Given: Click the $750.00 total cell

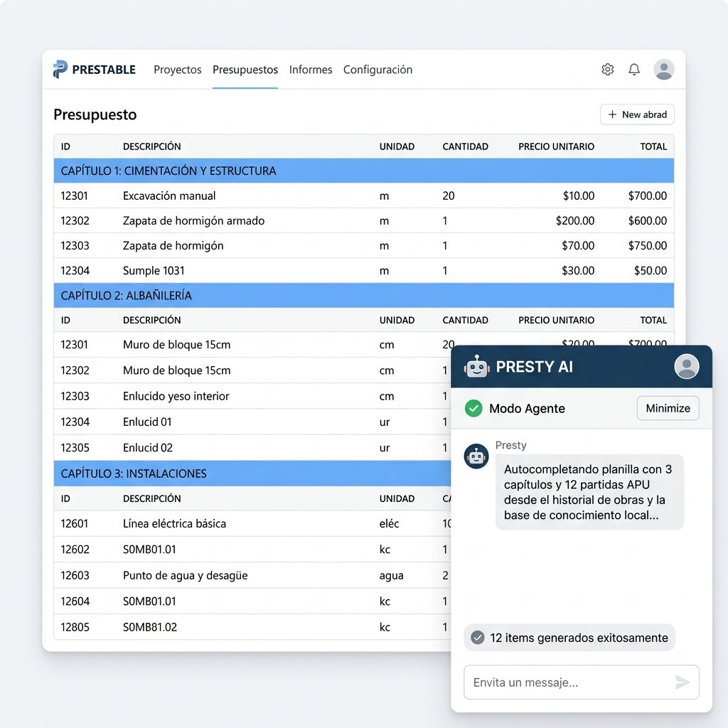Looking at the screenshot, I should pos(647,245).
